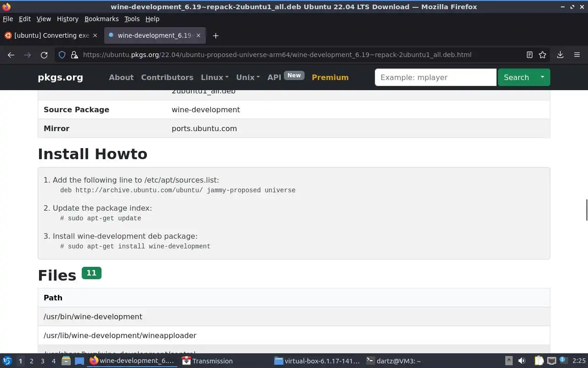The width and height of the screenshot is (588, 368).
Task: Click the green 11 files count badge
Action: point(91,273)
